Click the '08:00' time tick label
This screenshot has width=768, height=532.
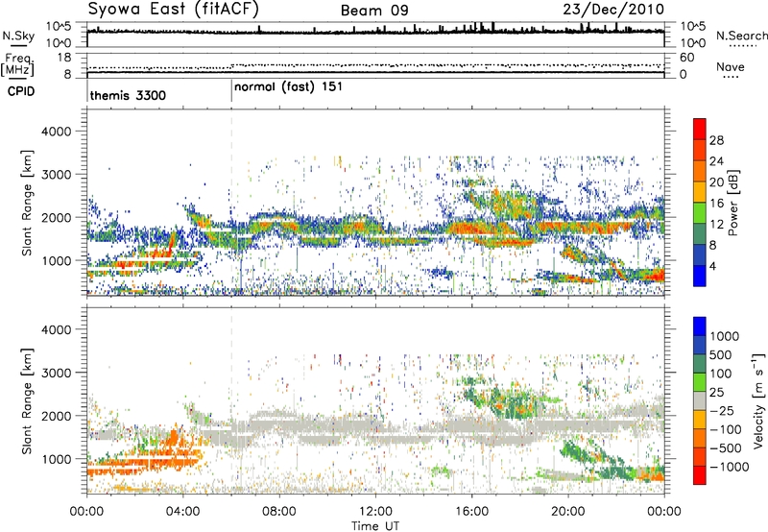[278, 512]
